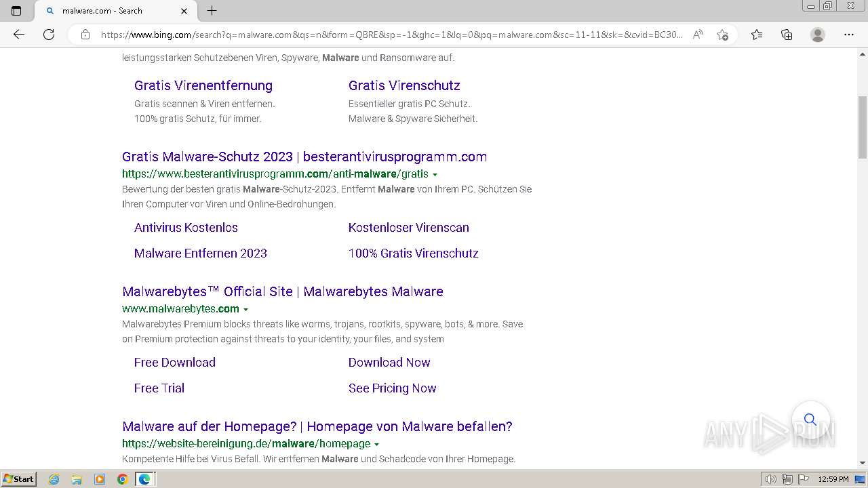Image resolution: width=868 pixels, height=488 pixels.
Task: Click scrollbar down arrow
Action: [863, 463]
